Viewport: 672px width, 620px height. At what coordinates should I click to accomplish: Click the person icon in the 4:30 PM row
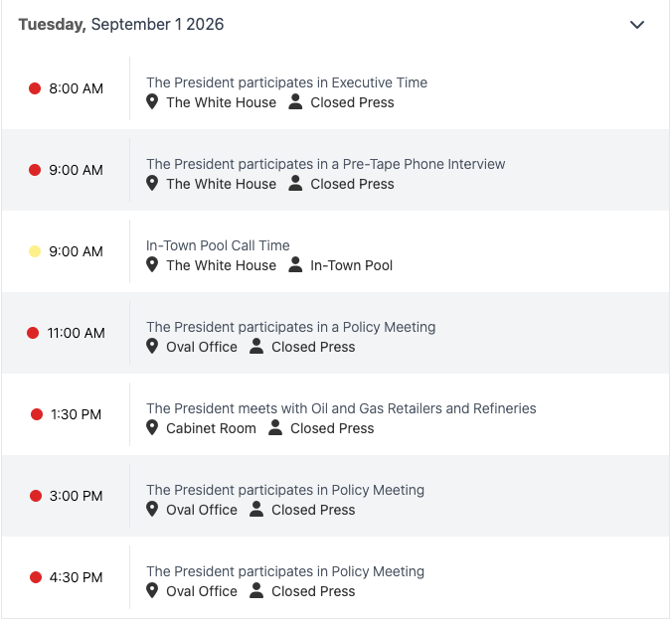coord(256,590)
